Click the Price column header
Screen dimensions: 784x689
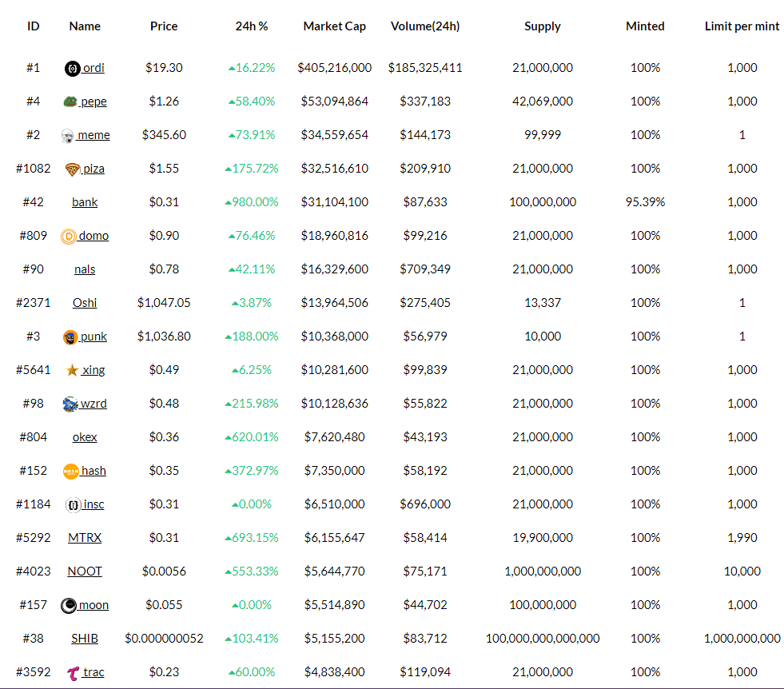click(x=164, y=26)
